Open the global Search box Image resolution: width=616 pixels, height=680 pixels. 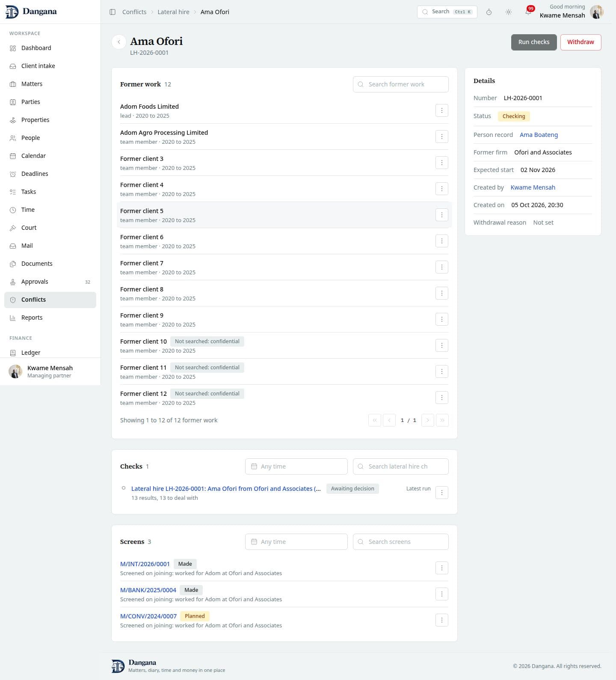coord(447,12)
